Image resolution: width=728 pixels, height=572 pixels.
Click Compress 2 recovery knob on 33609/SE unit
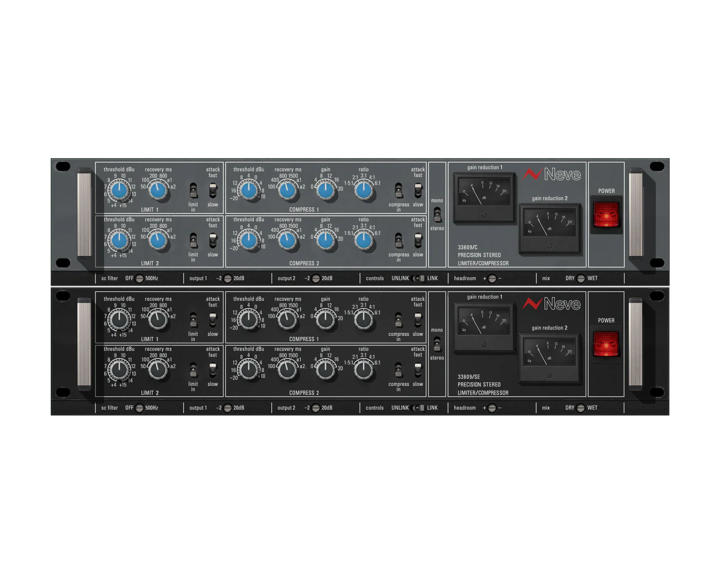point(288,370)
